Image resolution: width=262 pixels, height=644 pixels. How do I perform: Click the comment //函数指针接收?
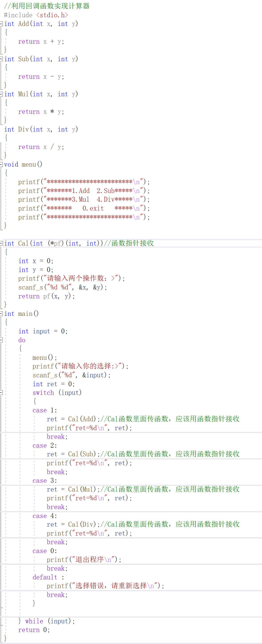click(129, 243)
